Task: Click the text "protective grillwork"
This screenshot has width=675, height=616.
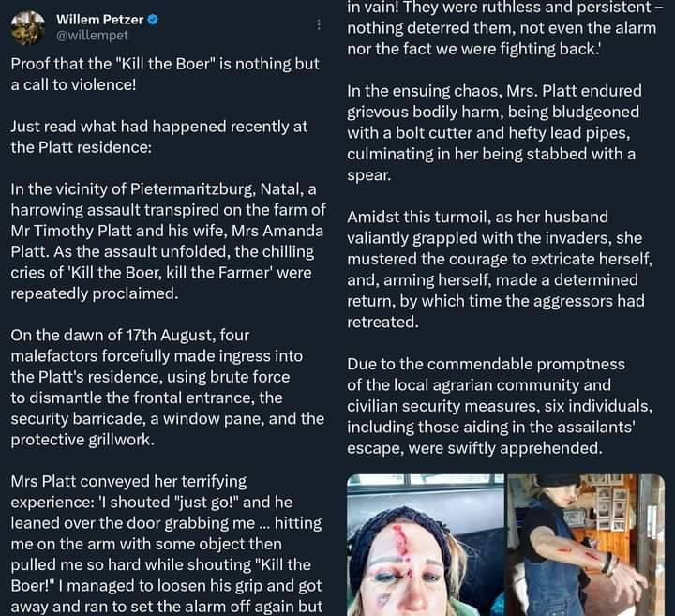Action: 82,440
